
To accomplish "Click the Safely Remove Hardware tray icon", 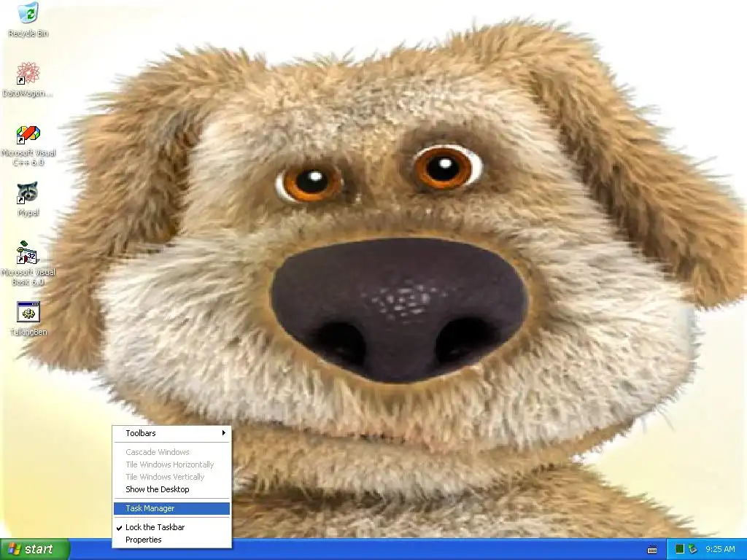I will coord(693,549).
